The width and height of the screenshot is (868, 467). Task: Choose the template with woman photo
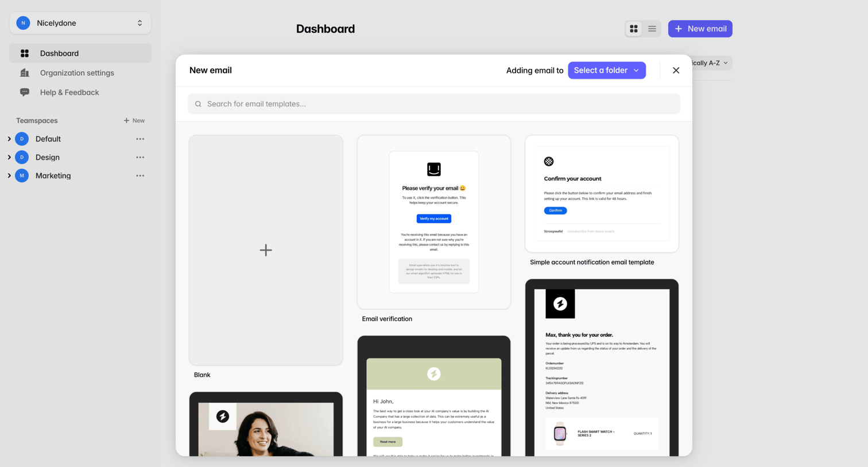pos(266,424)
